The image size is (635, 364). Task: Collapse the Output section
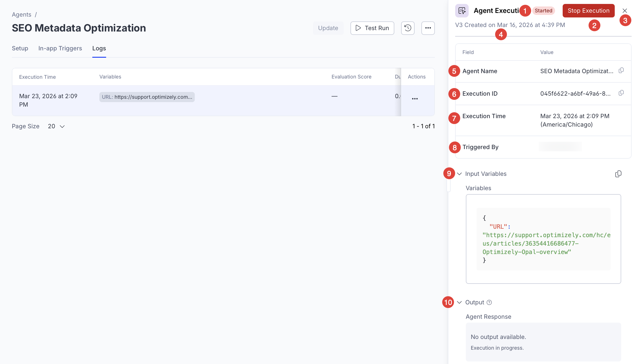(459, 302)
